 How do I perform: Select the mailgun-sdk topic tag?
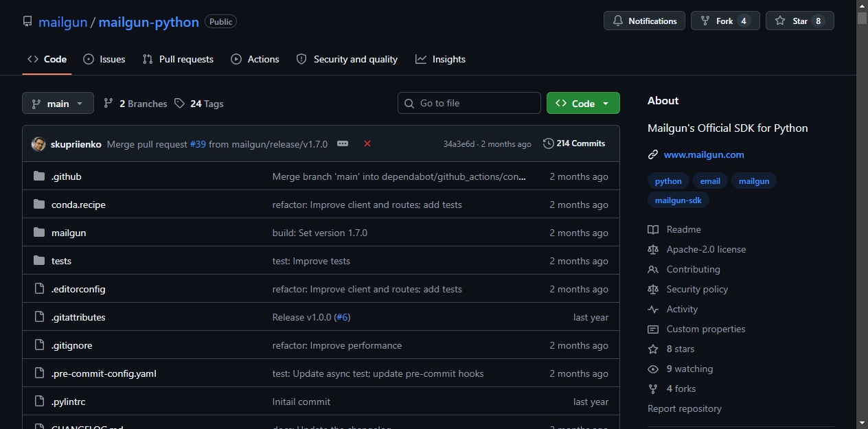678,200
